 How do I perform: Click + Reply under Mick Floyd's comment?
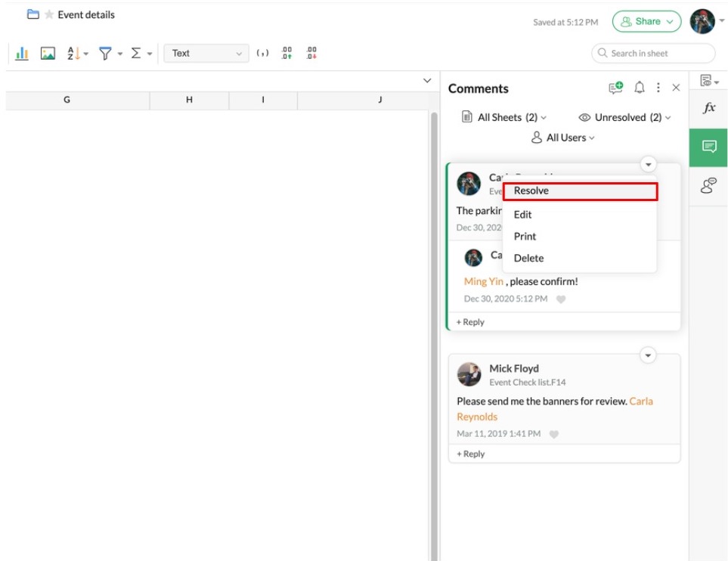[471, 454]
